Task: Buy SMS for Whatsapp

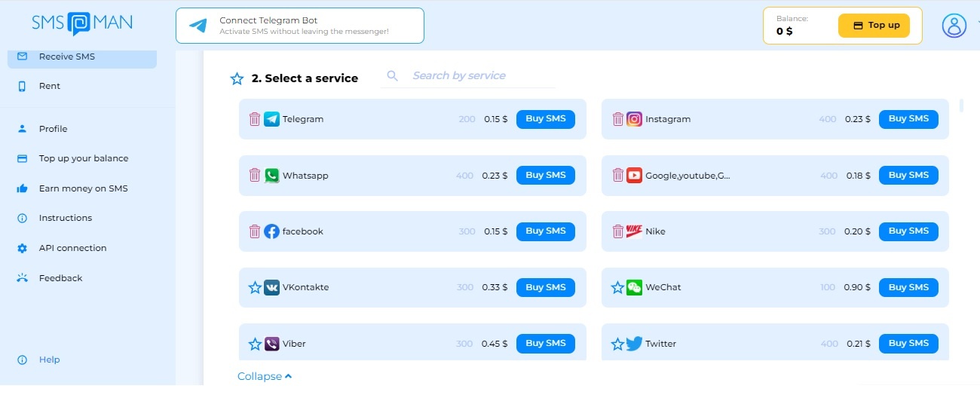Action: (x=546, y=175)
